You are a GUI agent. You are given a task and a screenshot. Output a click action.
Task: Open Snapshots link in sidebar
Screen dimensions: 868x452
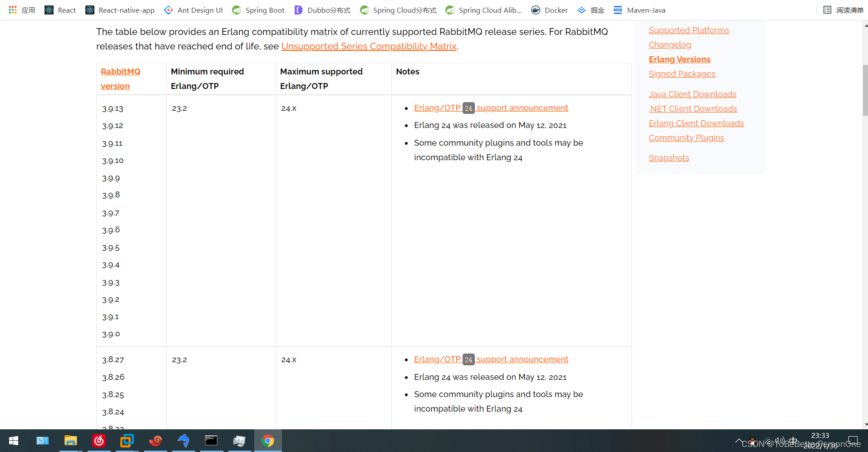[669, 158]
